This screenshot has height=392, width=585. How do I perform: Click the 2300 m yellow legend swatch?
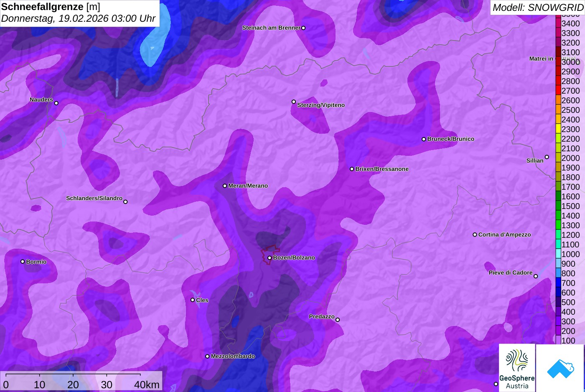[x=558, y=129]
